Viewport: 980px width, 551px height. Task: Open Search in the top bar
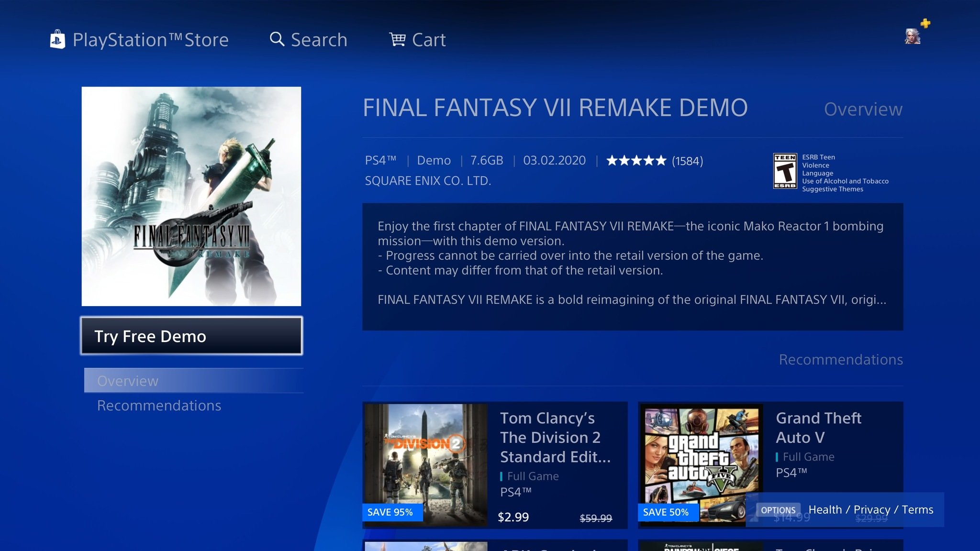click(x=319, y=40)
